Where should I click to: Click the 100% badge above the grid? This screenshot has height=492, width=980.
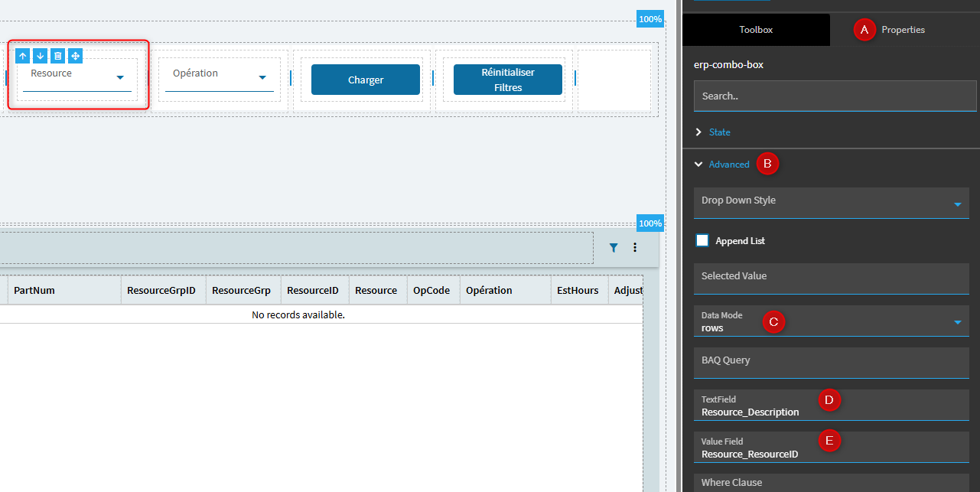click(x=650, y=223)
